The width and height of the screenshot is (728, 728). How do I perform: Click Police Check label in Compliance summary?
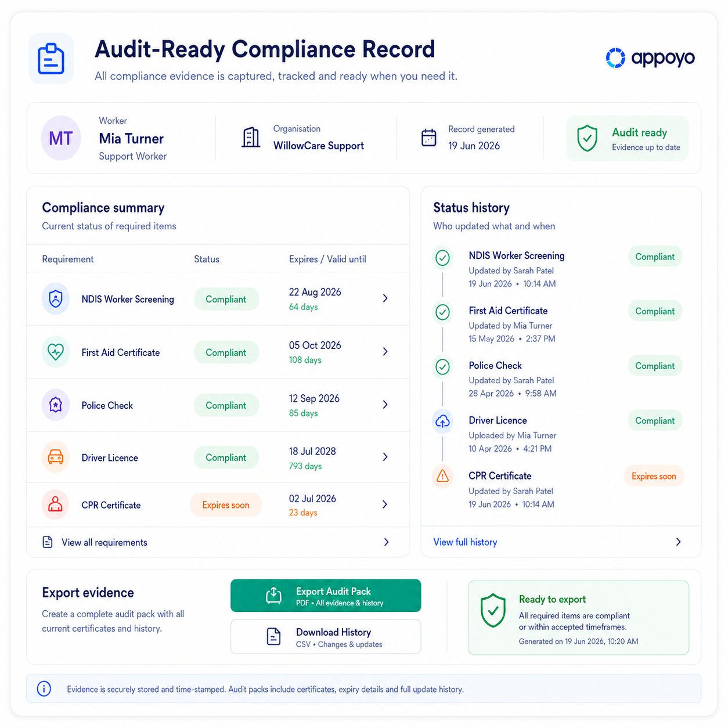pos(107,405)
